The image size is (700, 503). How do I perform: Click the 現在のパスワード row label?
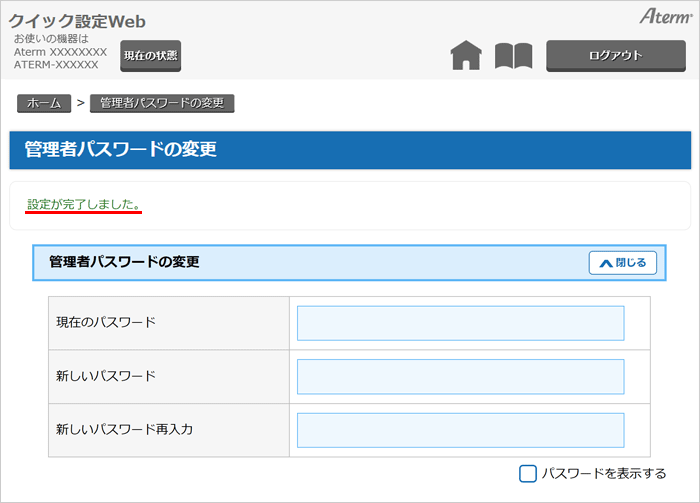(106, 322)
